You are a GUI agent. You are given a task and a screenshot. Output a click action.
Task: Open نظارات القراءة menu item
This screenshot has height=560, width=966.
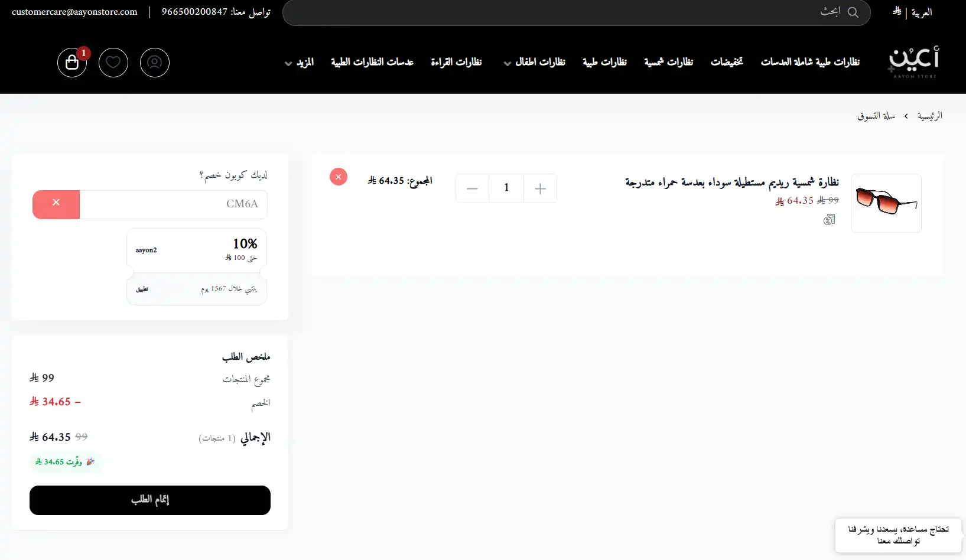(x=456, y=62)
